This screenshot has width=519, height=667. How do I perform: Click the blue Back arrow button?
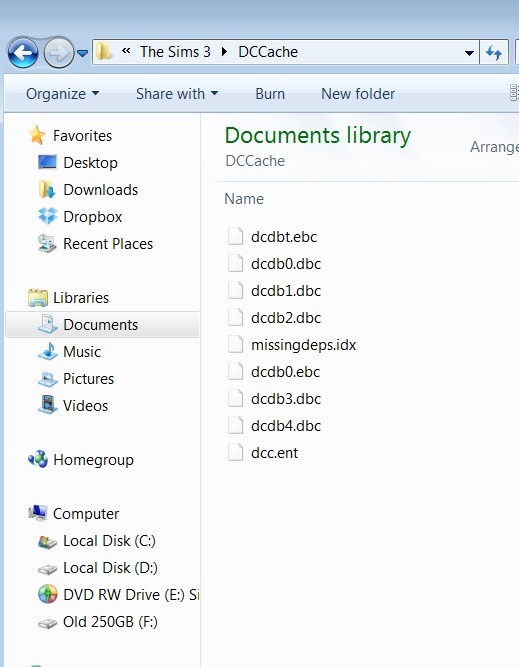23,53
